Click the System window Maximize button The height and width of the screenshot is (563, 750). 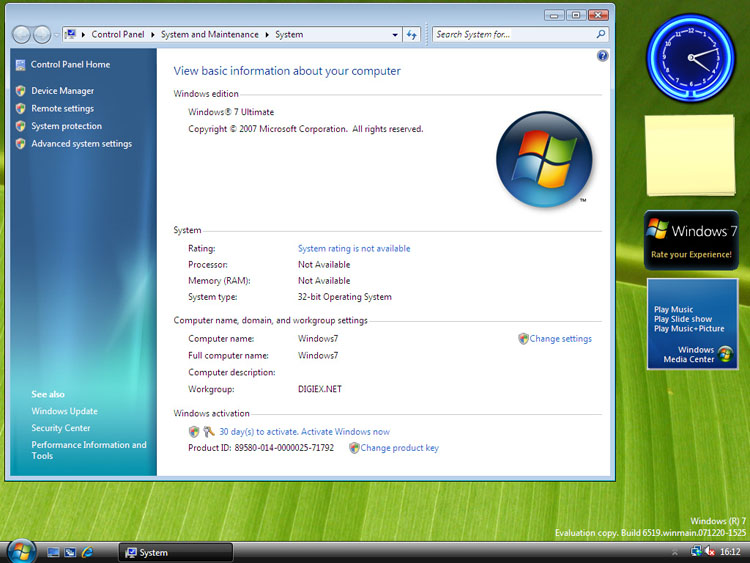576,15
